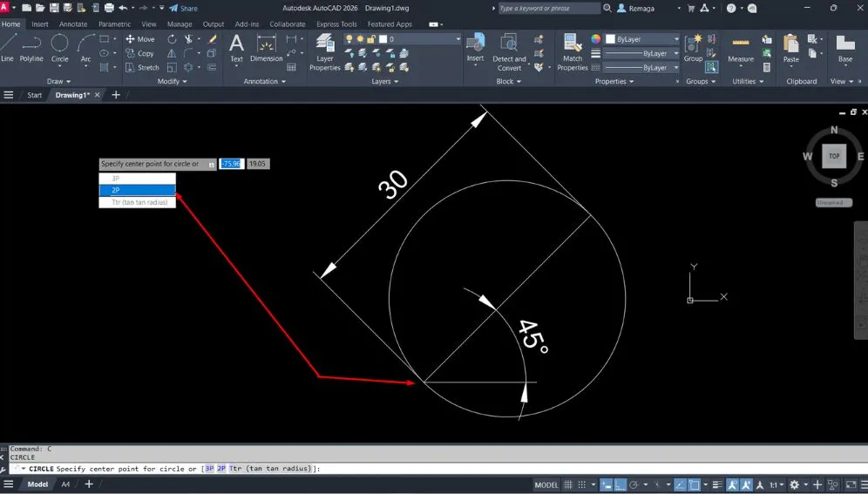The image size is (868, 494).
Task: Toggle dynamic input in status bar
Action: click(607, 484)
